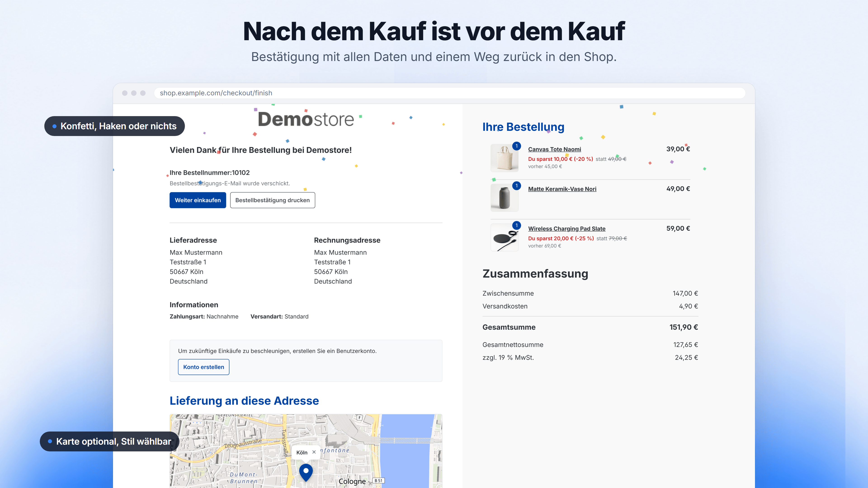Click the Zusammenfassung heading
This screenshot has height=488, width=868.
coord(535,273)
